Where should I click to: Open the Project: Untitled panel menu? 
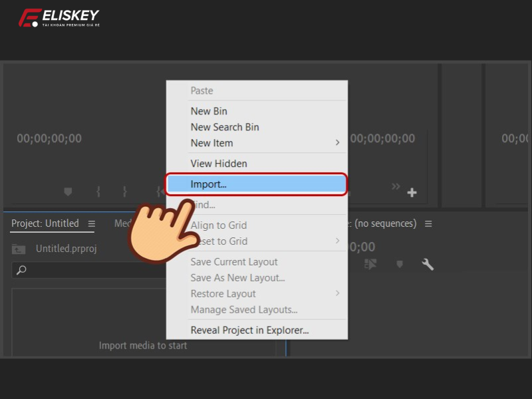coord(92,224)
